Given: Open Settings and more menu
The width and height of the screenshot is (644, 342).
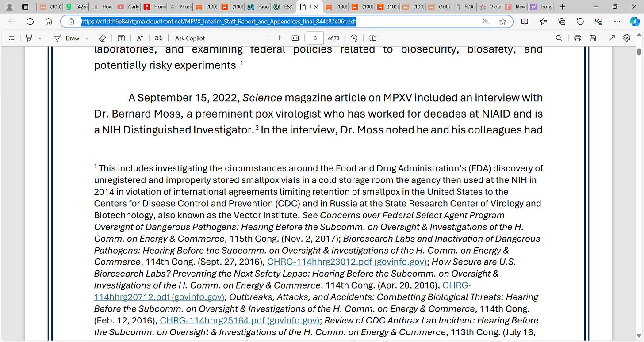Looking at the screenshot, I should point(617,21).
